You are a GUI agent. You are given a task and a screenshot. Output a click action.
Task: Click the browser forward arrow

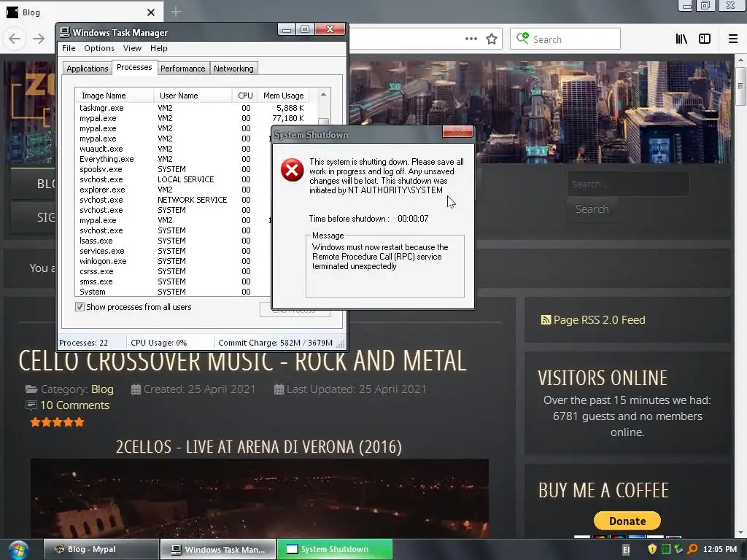coord(39,39)
